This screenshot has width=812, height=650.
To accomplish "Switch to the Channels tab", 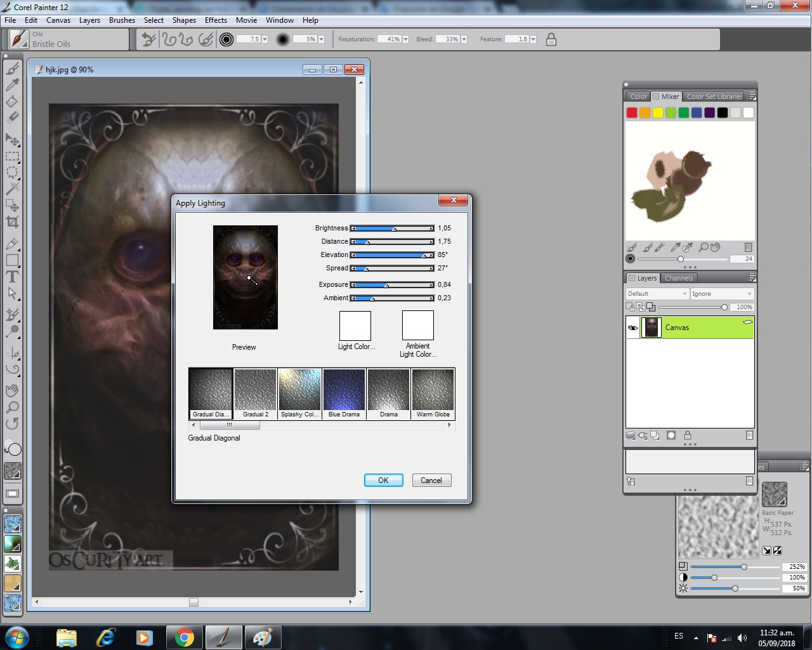I will (679, 278).
